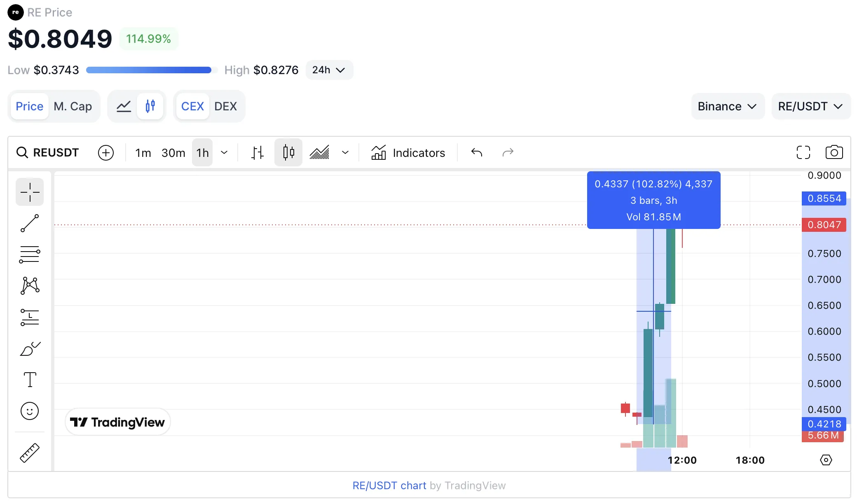Switch to candlestick TradingView view
Screen dimensions: 857x504
(x=150, y=106)
